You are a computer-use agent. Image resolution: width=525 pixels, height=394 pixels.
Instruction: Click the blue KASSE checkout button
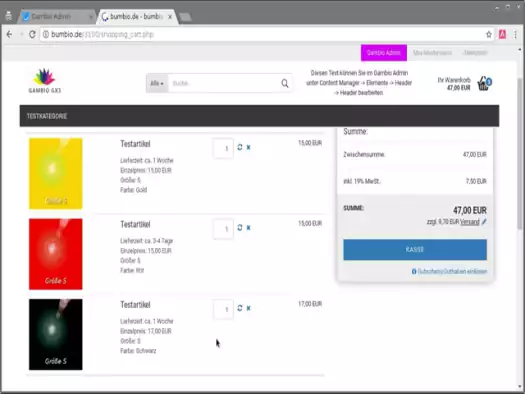click(x=415, y=250)
